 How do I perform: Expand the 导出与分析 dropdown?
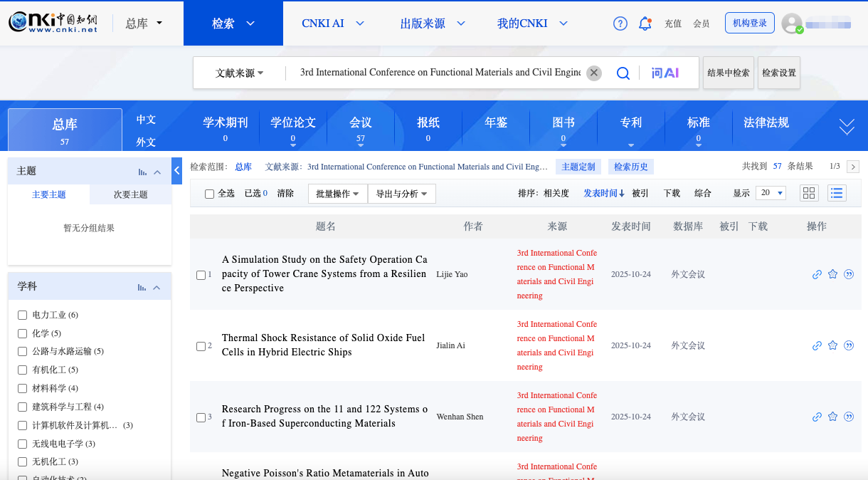(401, 194)
